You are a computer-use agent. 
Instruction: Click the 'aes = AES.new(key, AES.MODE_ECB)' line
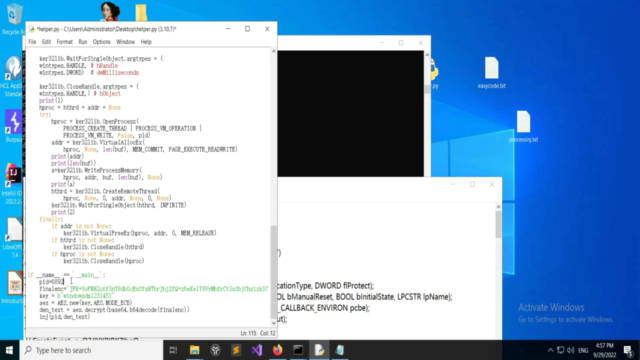[86, 302]
